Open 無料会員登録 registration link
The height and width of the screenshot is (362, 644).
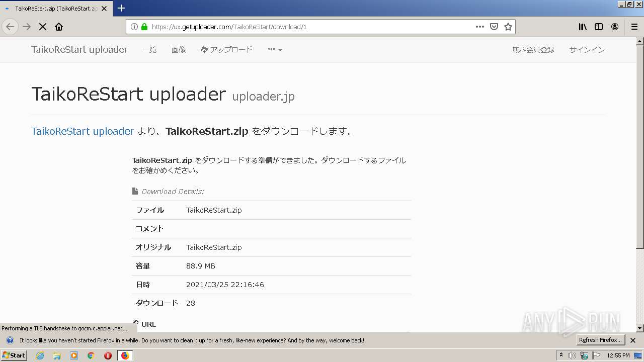(x=533, y=49)
